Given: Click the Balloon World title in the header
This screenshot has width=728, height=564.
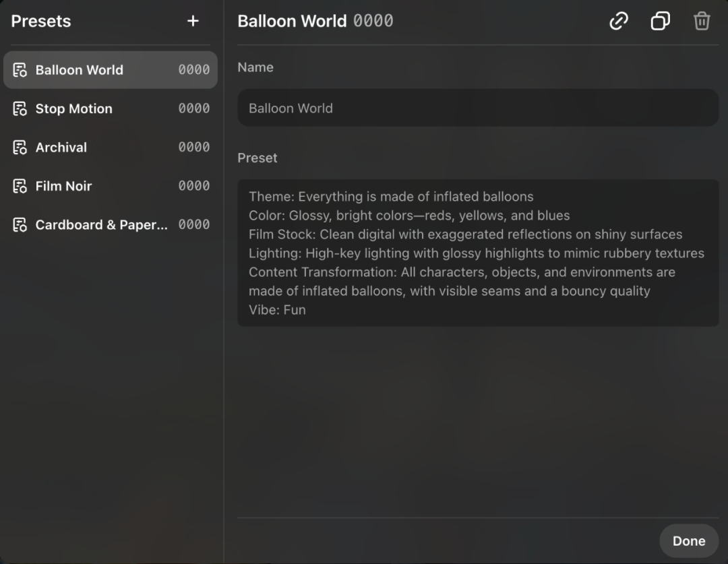Looking at the screenshot, I should [x=292, y=22].
